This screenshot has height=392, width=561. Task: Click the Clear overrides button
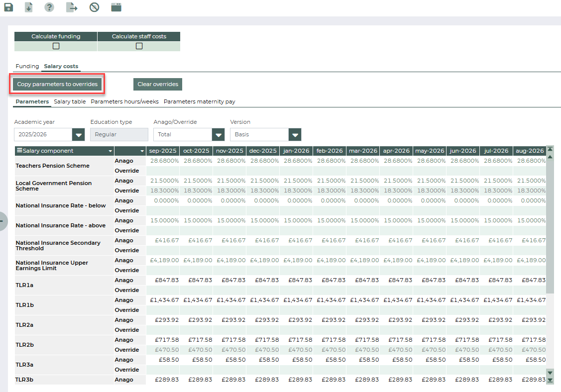click(157, 85)
